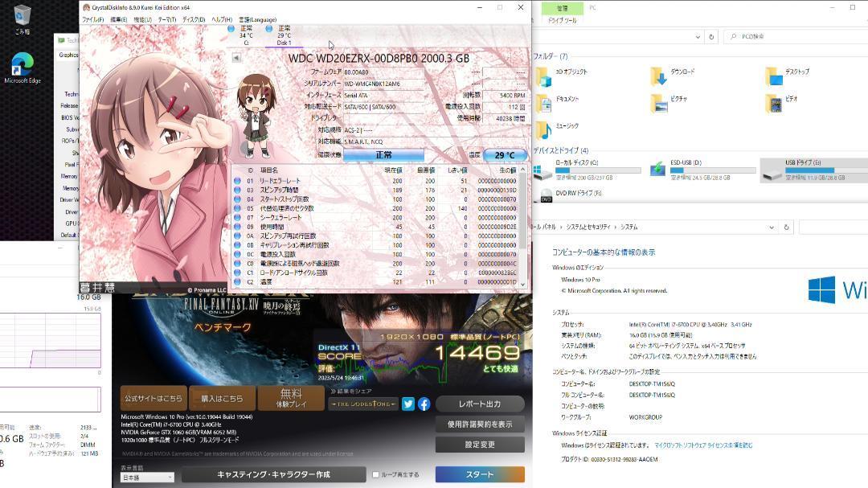Open the テーマ(T) menu in CrystalDiskInfo
This screenshot has height=488, width=868.
coord(167,19)
